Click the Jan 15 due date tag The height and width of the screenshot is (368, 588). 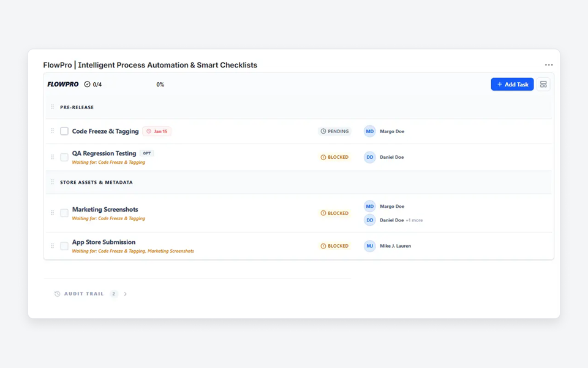point(157,131)
